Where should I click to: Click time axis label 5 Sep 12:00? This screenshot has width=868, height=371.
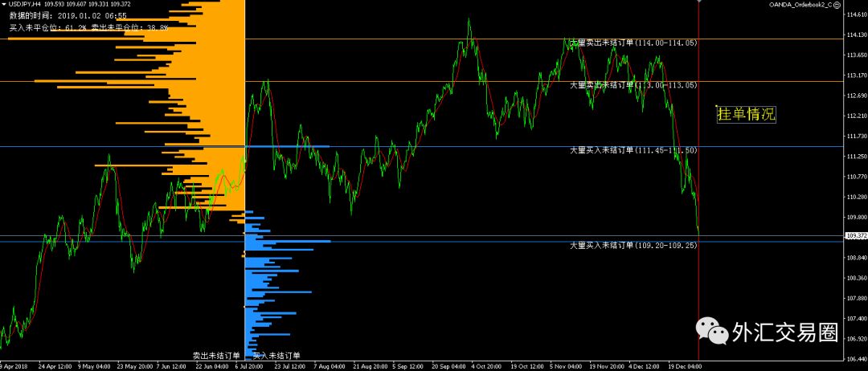click(x=407, y=366)
